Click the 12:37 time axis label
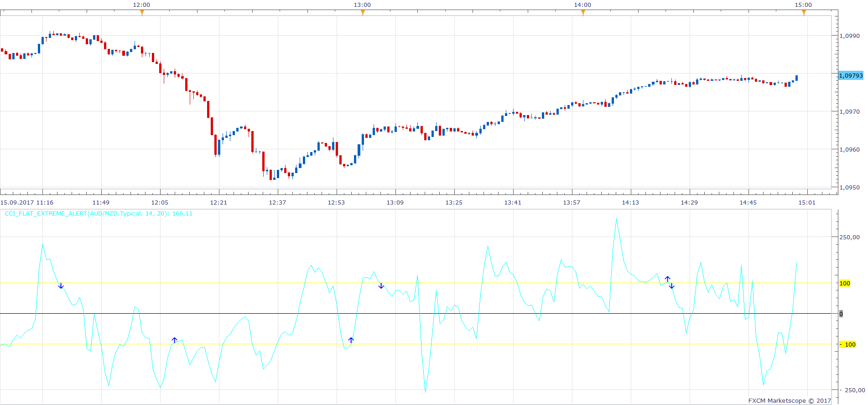868x405 pixels. 277,202
